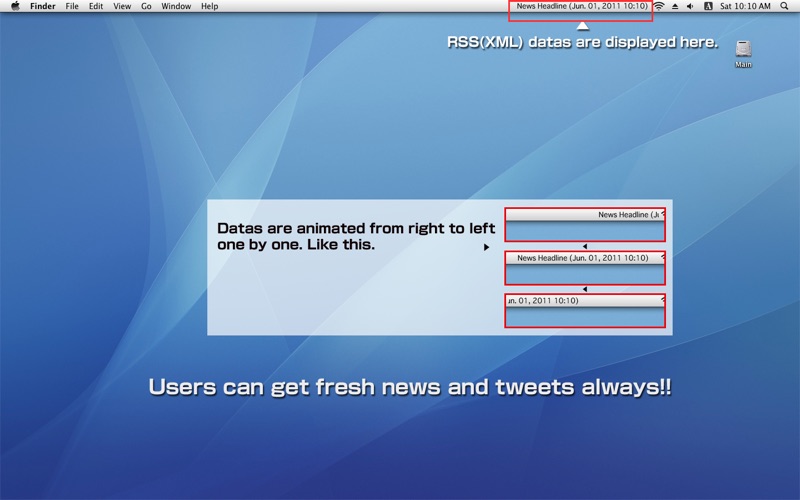
Task: Open the Help menu
Action: point(210,6)
